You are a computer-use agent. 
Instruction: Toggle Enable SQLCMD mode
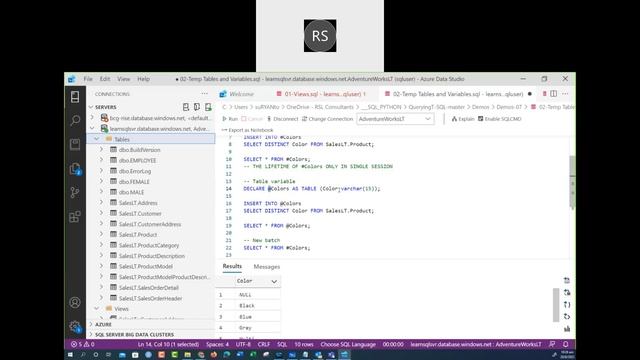[500, 119]
